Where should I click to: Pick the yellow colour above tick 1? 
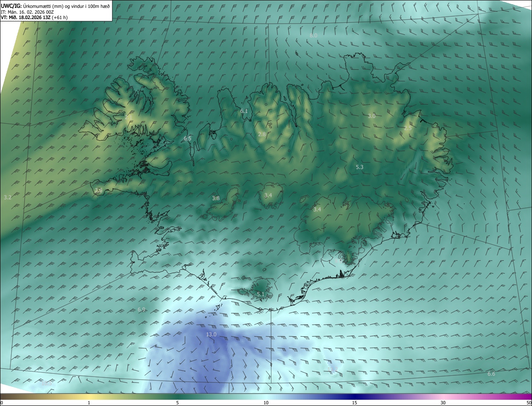(89, 396)
